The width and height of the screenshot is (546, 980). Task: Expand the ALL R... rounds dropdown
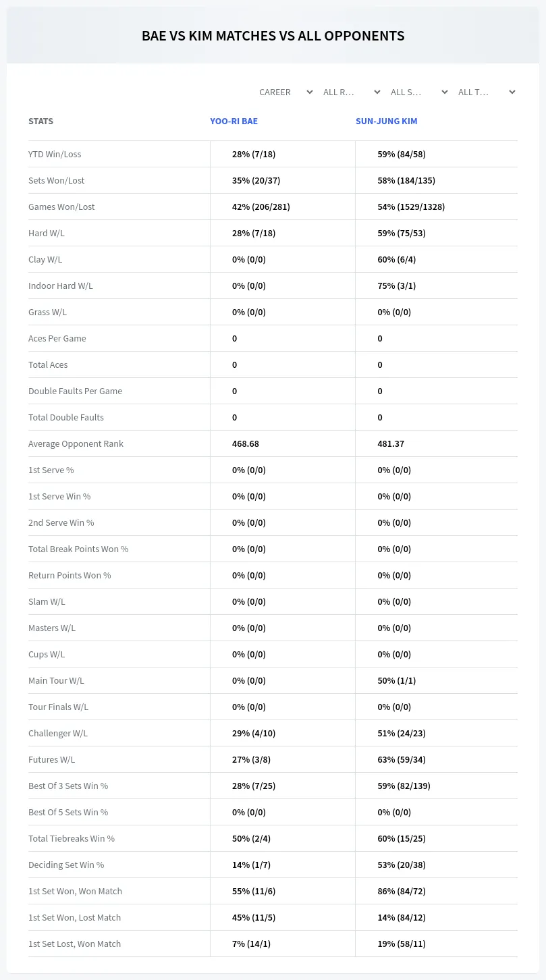pos(352,92)
